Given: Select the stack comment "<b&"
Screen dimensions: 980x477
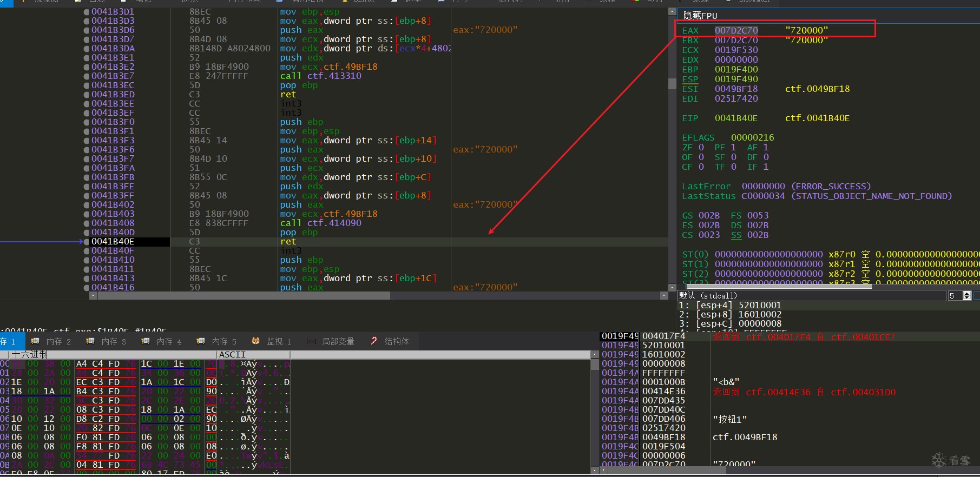Looking at the screenshot, I should 726,382.
